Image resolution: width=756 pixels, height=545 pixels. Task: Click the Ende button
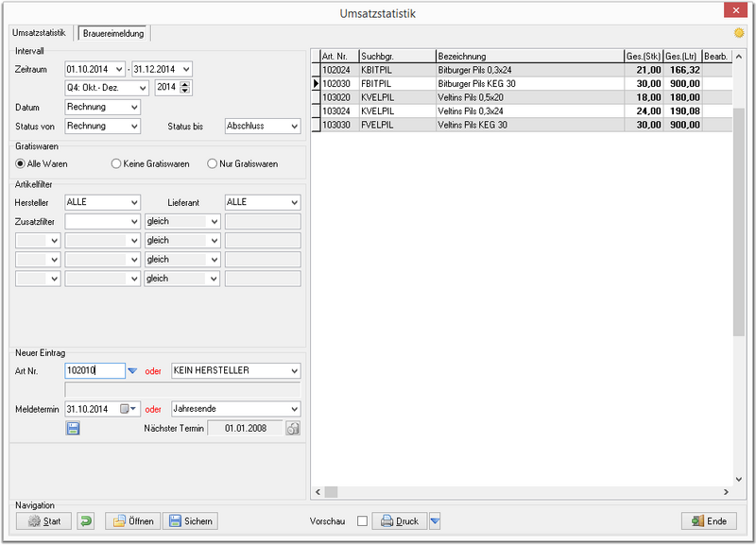(x=709, y=520)
